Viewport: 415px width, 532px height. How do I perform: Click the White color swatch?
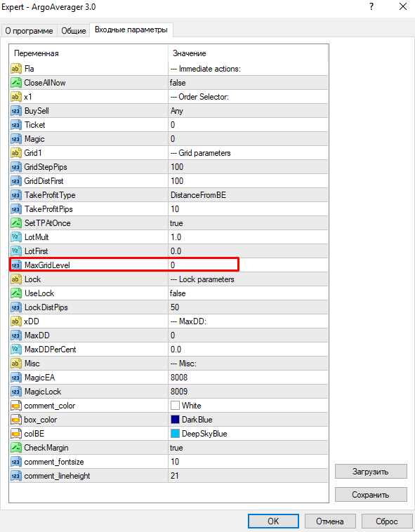point(175,406)
